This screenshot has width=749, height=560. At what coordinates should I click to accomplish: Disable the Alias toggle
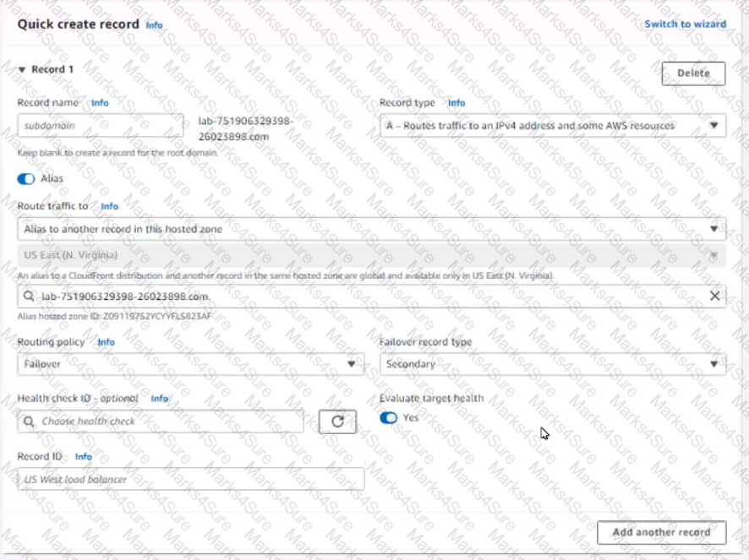[26, 179]
